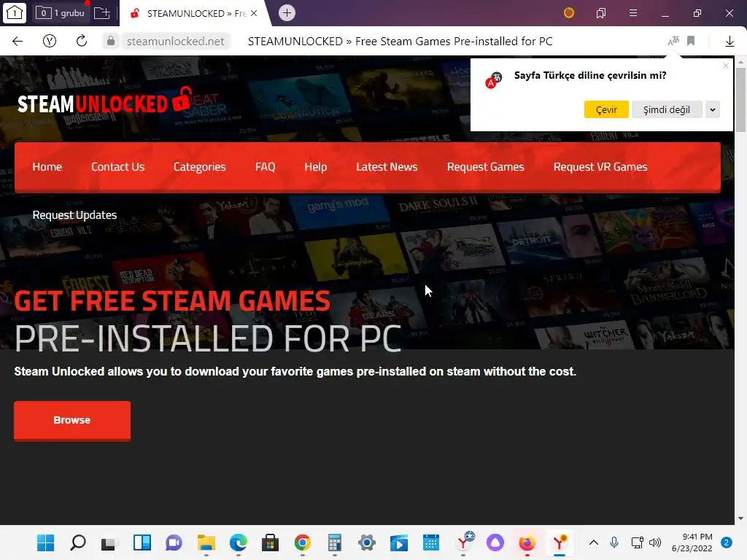
Task: Open Yandex games icon in taskbar
Action: click(464, 542)
